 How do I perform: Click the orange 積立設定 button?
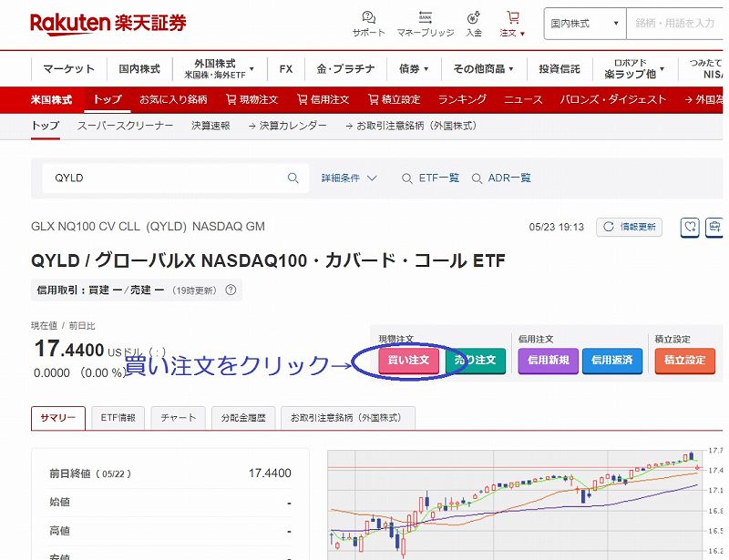pyautogui.click(x=685, y=361)
